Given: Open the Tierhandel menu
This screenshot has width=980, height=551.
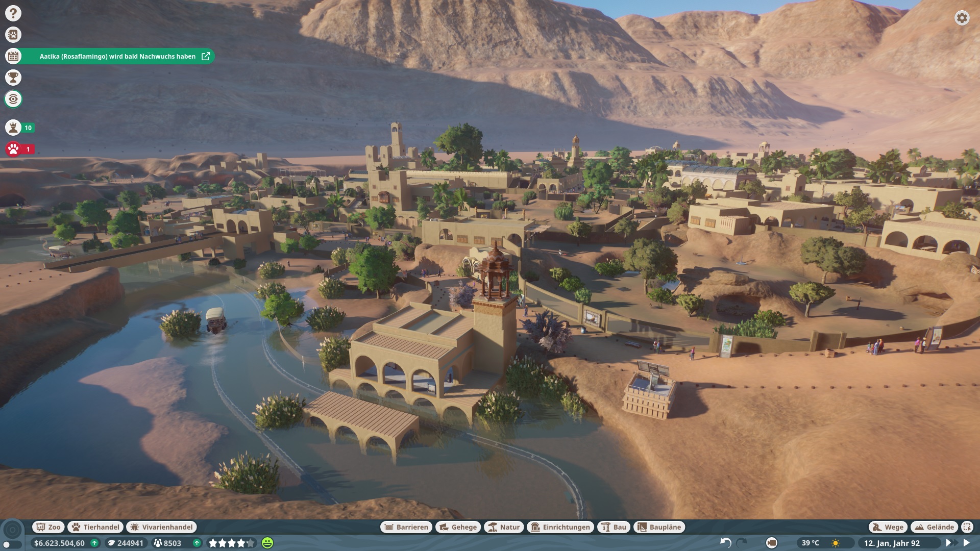Looking at the screenshot, I should click(x=95, y=527).
